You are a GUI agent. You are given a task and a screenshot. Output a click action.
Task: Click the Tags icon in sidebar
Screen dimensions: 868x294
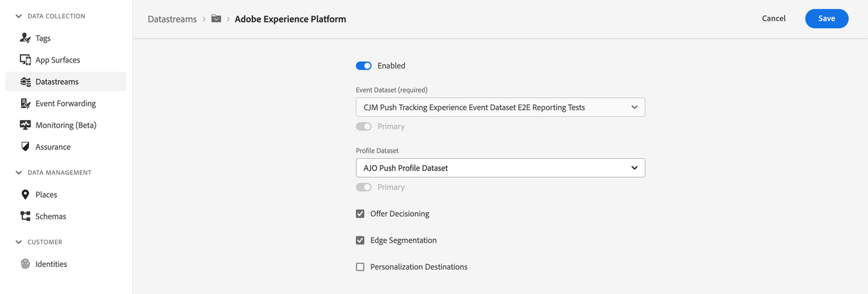coord(25,39)
